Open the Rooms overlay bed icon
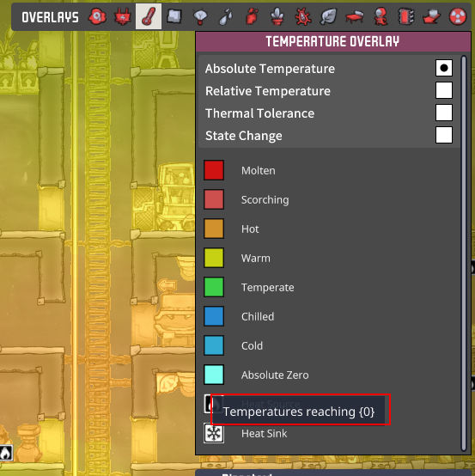 tap(354, 16)
